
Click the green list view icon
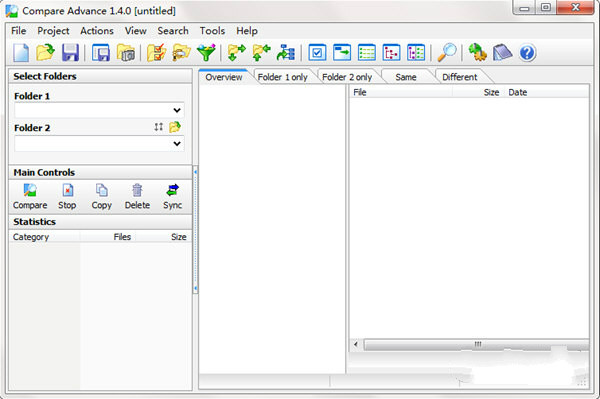pos(367,53)
